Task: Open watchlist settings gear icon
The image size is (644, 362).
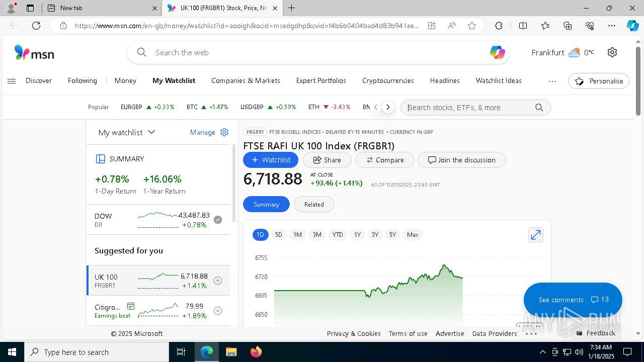Action: (x=224, y=132)
